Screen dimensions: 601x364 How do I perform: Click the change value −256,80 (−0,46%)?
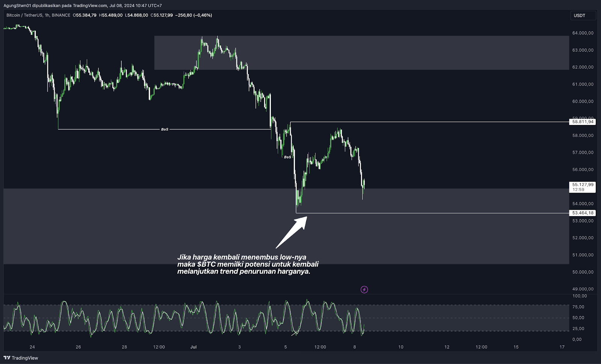(x=193, y=15)
